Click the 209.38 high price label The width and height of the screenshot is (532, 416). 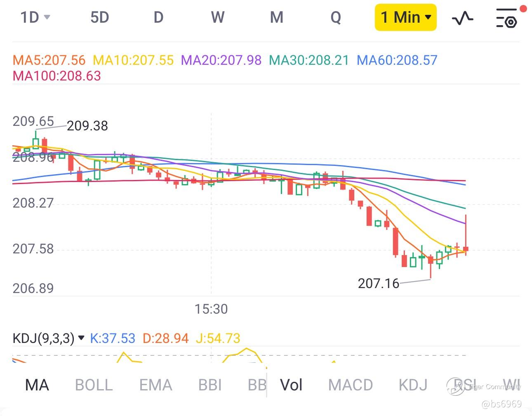[87, 126]
